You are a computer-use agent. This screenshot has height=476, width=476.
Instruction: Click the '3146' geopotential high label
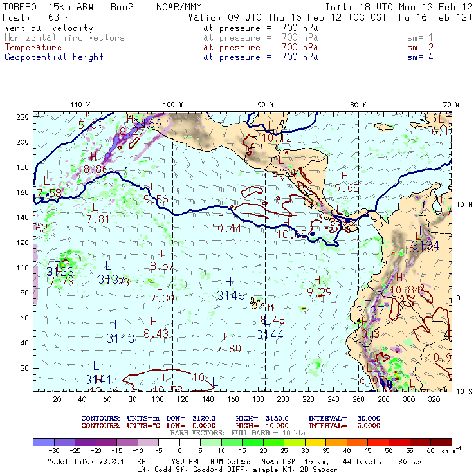tap(231, 295)
